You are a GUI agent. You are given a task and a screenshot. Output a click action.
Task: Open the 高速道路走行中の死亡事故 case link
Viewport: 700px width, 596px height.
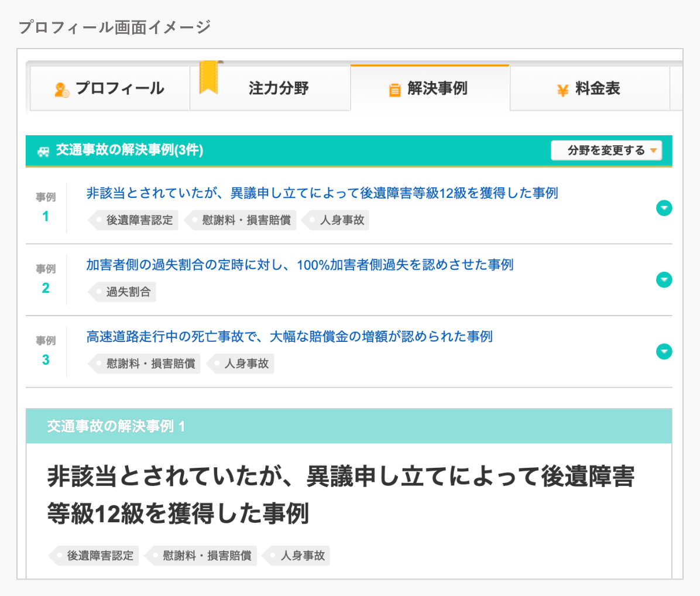pos(289,337)
